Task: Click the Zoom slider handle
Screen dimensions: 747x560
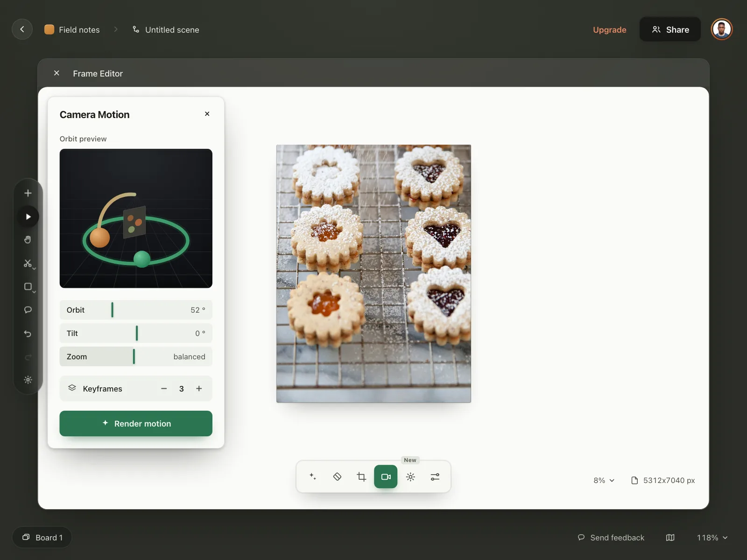Action: click(x=134, y=357)
